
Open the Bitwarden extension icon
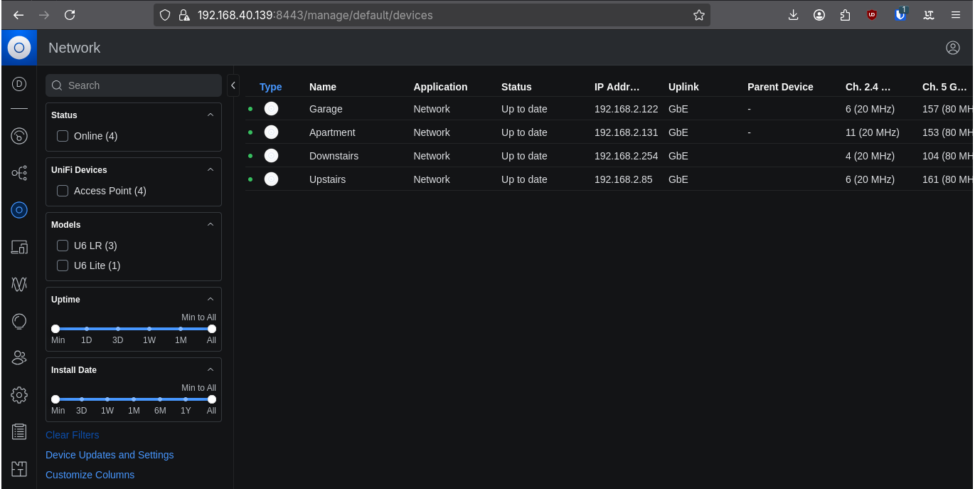(900, 14)
